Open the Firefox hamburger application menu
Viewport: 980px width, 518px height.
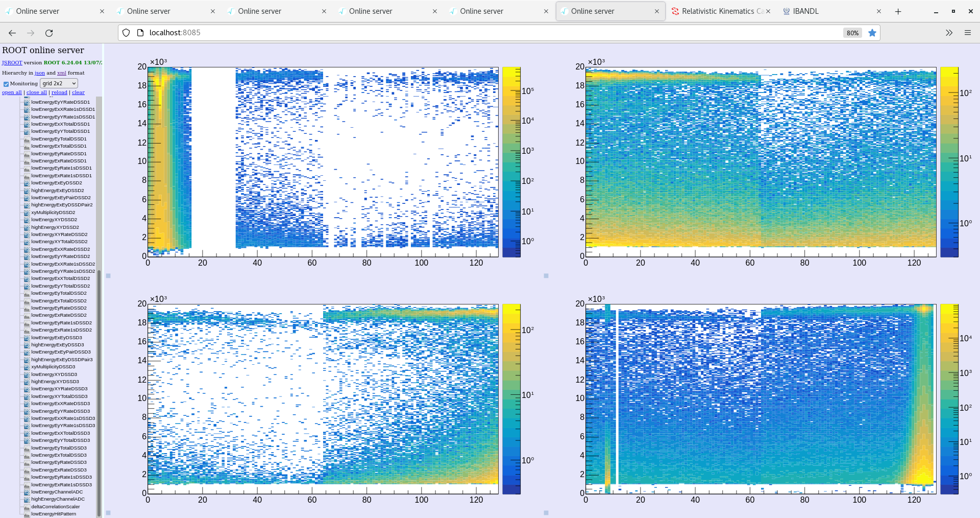[x=967, y=33]
